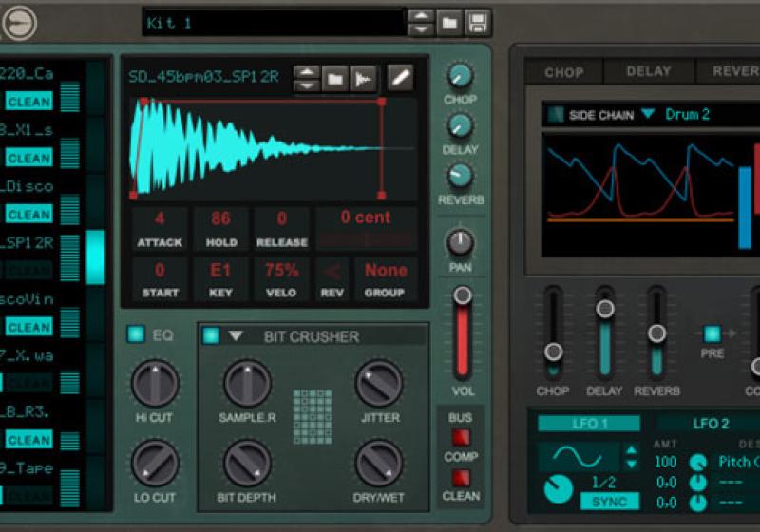The image size is (760, 532).
Task: Activate the pencil edit tool
Action: (400, 78)
